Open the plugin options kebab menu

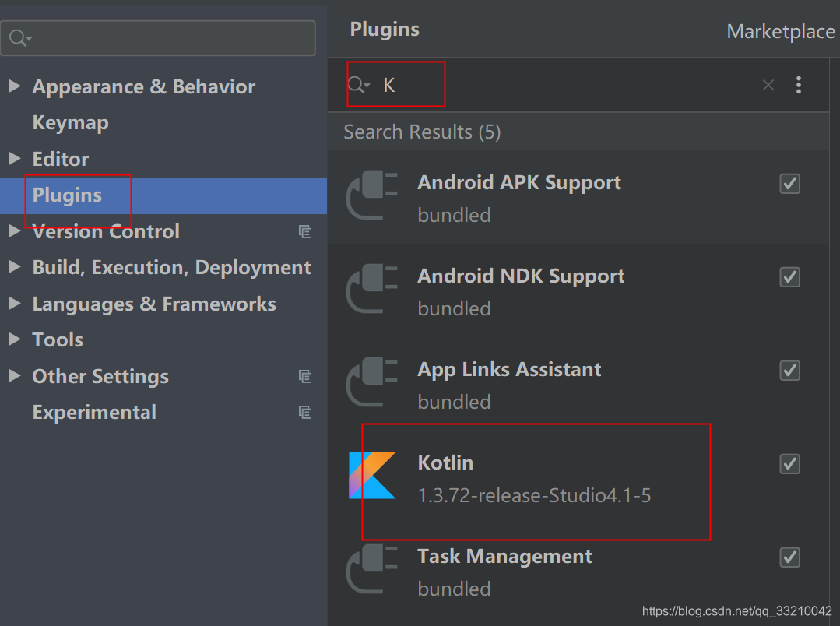tap(799, 85)
